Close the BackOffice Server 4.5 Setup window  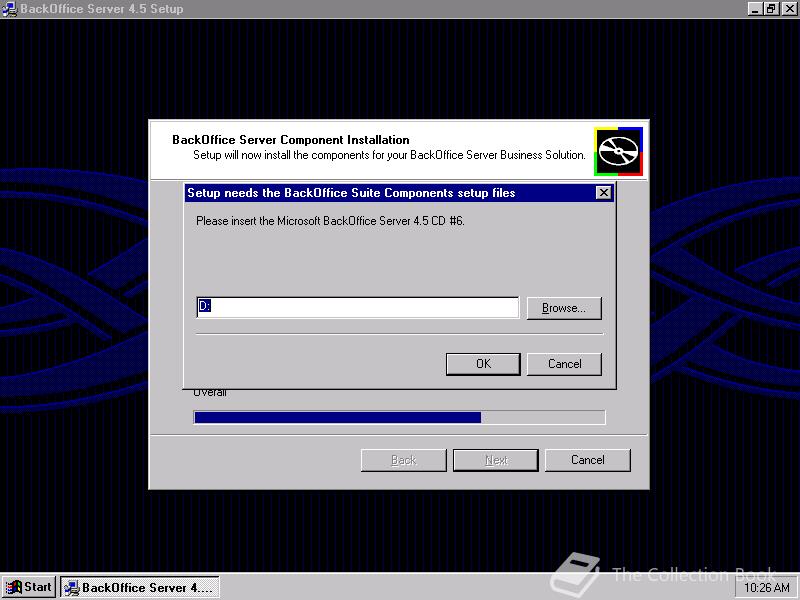tap(789, 9)
